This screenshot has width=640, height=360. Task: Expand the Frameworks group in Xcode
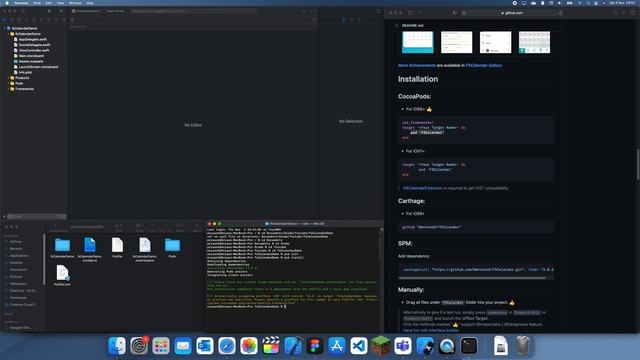pyautogui.click(x=9, y=89)
